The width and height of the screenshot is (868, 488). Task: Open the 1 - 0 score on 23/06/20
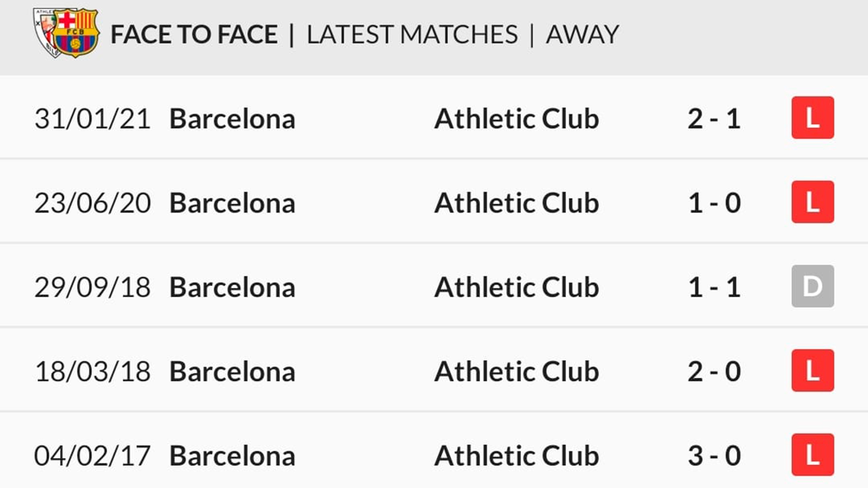[714, 203]
